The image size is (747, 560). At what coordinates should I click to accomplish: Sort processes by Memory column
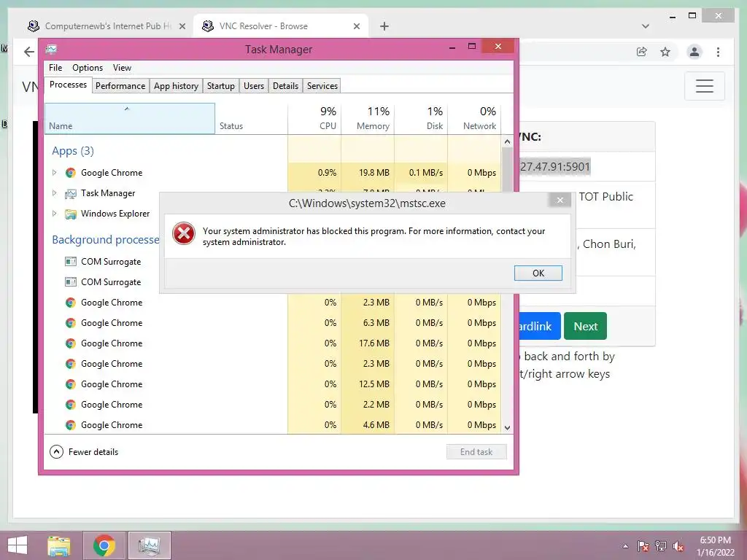368,119
